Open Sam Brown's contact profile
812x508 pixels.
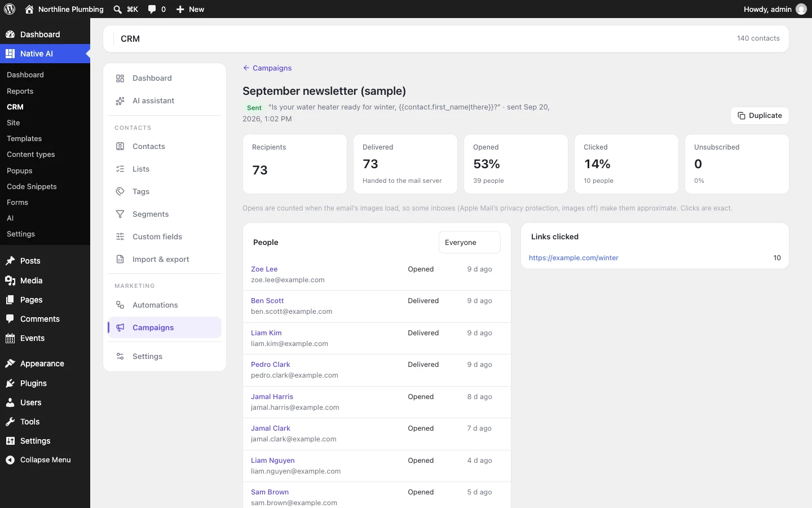click(x=270, y=492)
